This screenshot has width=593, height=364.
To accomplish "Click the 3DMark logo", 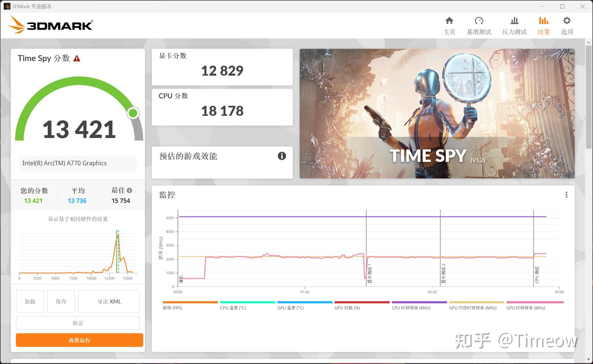I will click(50, 25).
